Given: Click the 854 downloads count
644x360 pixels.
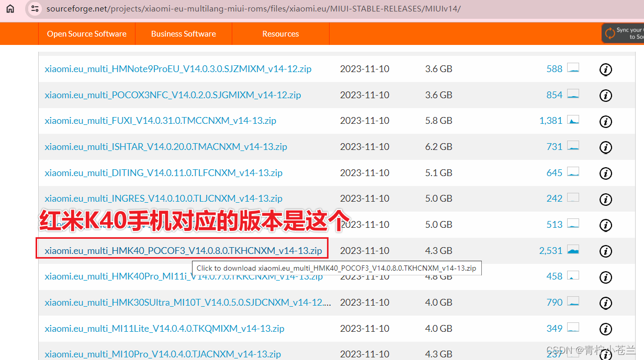Looking at the screenshot, I should pos(554,95).
